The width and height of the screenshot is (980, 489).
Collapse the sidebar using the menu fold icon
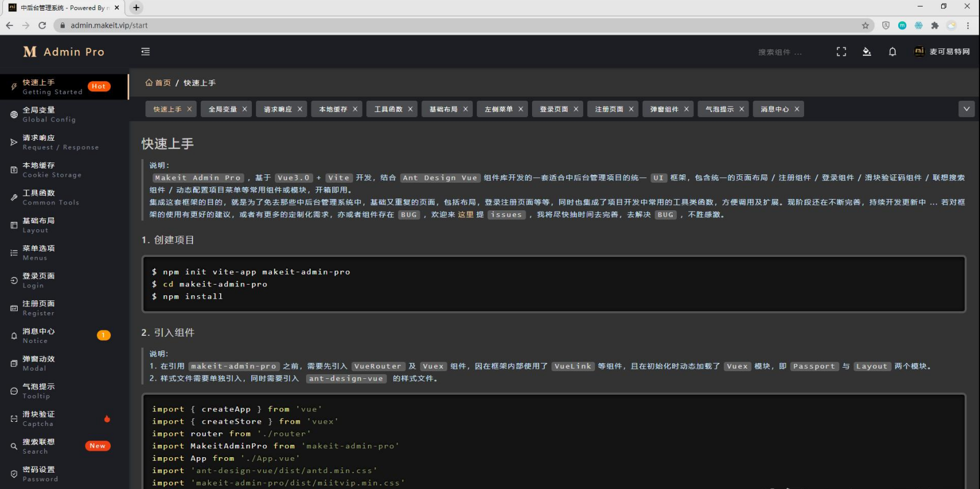pos(145,52)
